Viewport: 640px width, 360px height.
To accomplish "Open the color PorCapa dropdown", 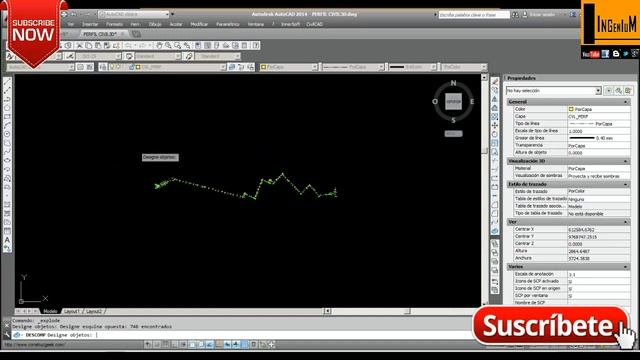I will coord(315,67).
